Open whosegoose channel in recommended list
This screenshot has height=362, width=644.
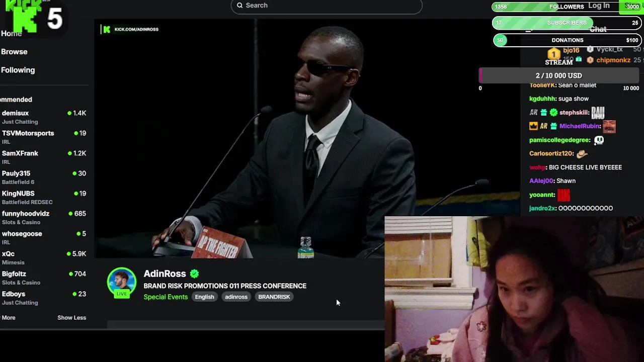[44, 237]
